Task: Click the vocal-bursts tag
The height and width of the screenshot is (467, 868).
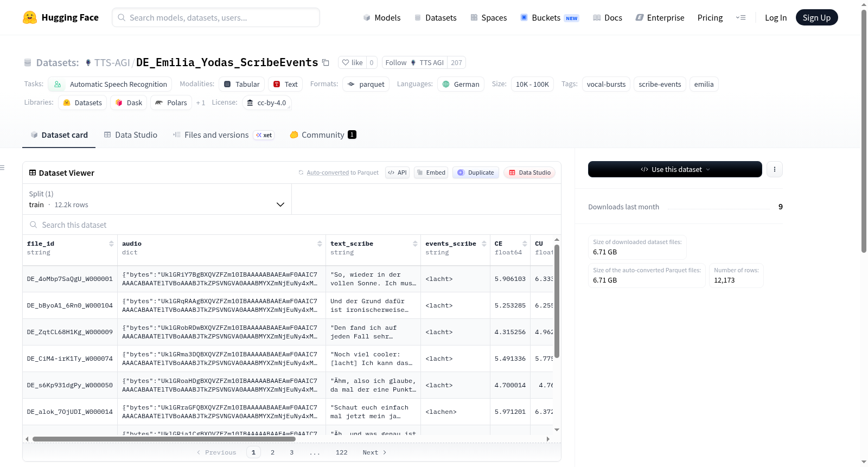Action: [606, 84]
